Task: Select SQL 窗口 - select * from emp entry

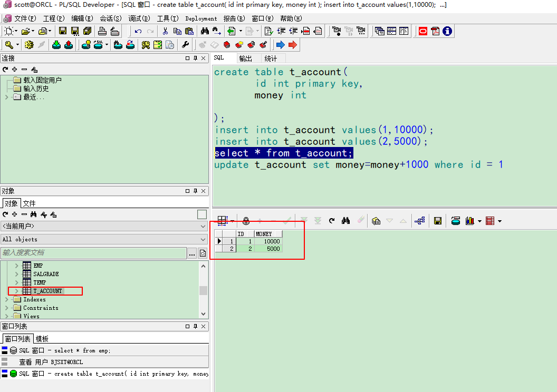Action: [104, 350]
